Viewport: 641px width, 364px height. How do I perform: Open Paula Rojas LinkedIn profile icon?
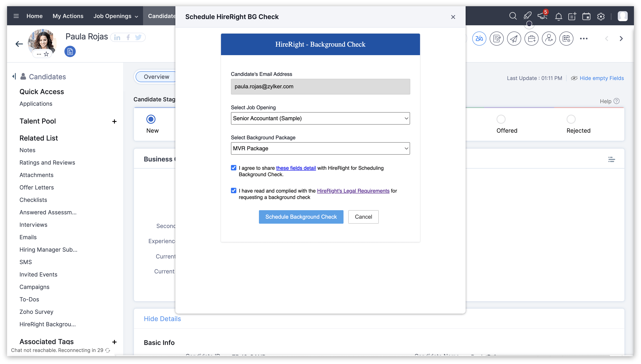[x=117, y=38]
